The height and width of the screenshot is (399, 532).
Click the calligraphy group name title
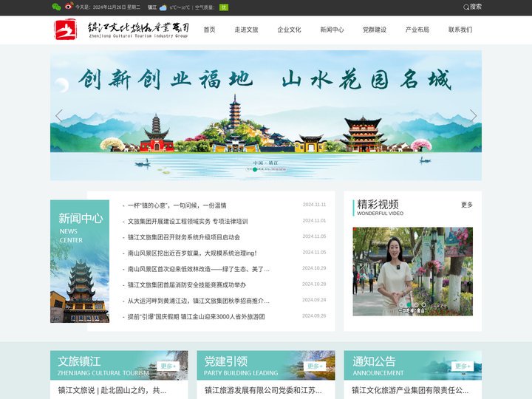(138, 30)
